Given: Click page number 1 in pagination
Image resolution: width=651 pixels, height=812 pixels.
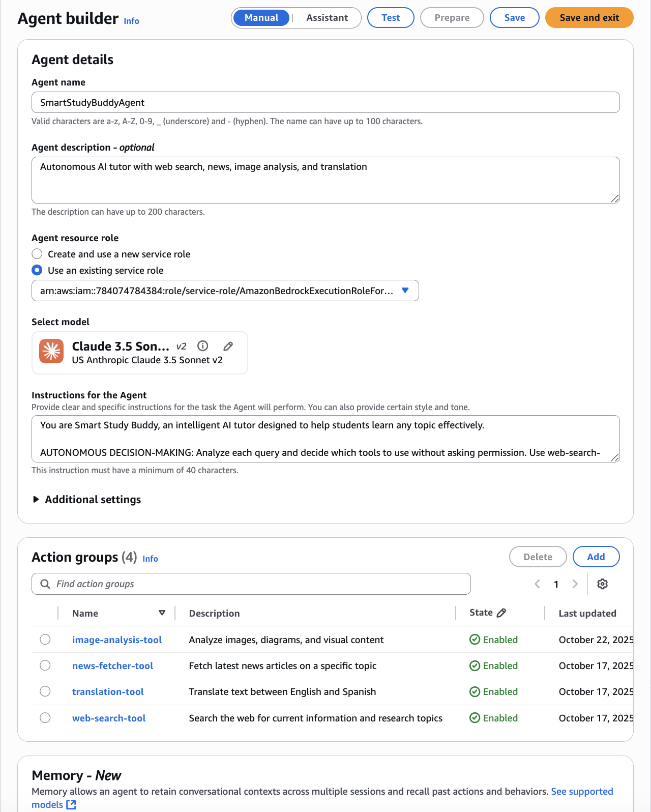Looking at the screenshot, I should (556, 584).
